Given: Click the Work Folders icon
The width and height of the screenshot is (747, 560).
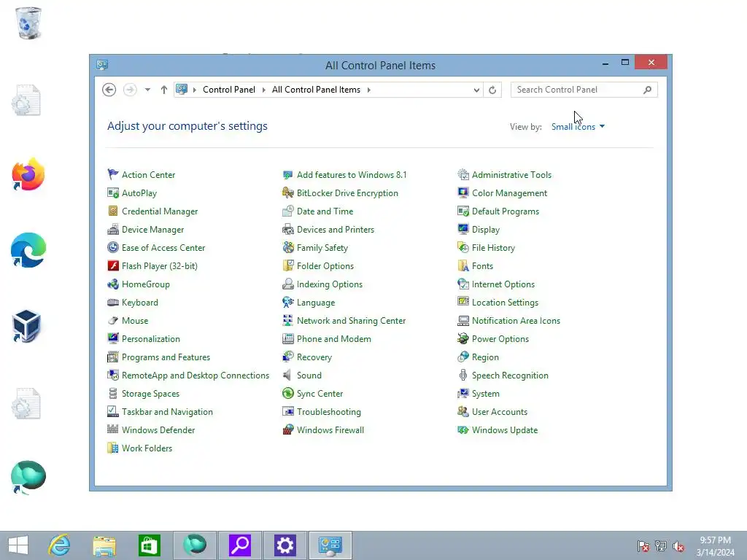Looking at the screenshot, I should click(x=113, y=448).
